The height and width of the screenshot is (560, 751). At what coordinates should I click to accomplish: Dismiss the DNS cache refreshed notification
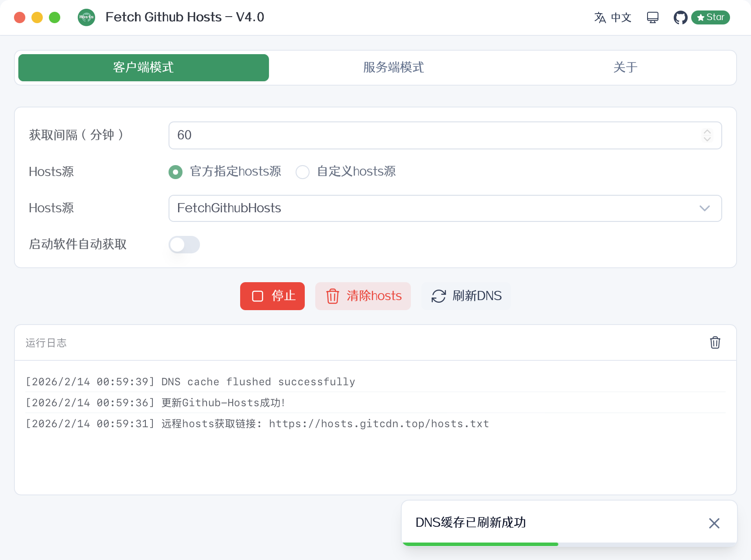point(714,523)
